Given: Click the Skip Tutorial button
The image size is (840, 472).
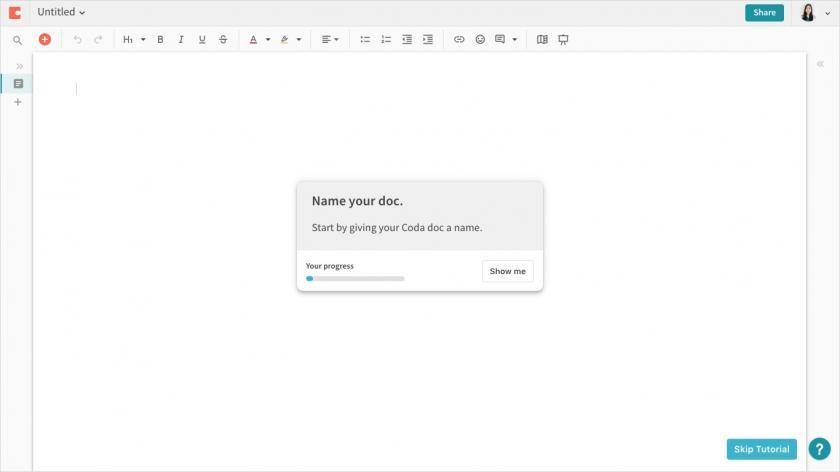Looking at the screenshot, I should pyautogui.click(x=761, y=449).
